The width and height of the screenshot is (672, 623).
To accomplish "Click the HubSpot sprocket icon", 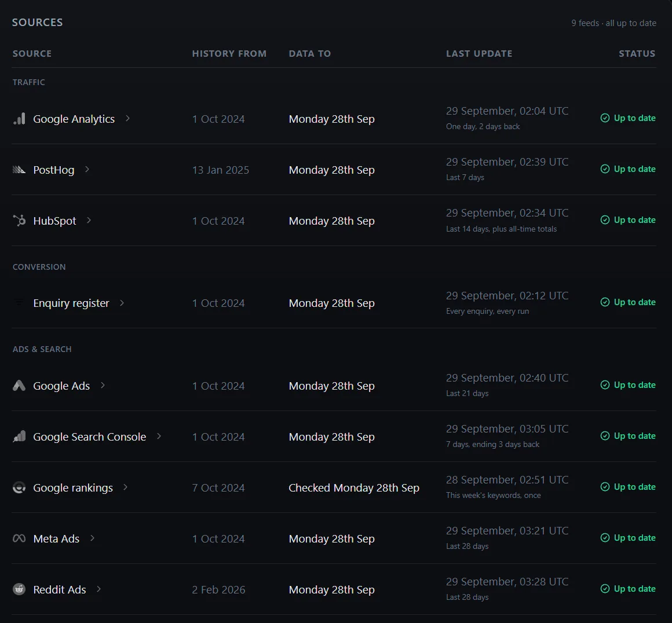I will click(19, 220).
